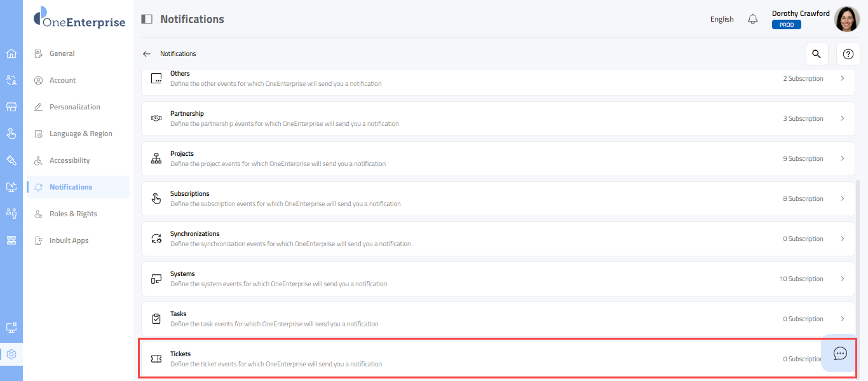Image resolution: width=868 pixels, height=381 pixels.
Task: Toggle the sidebar collapse icon
Action: coord(147,19)
